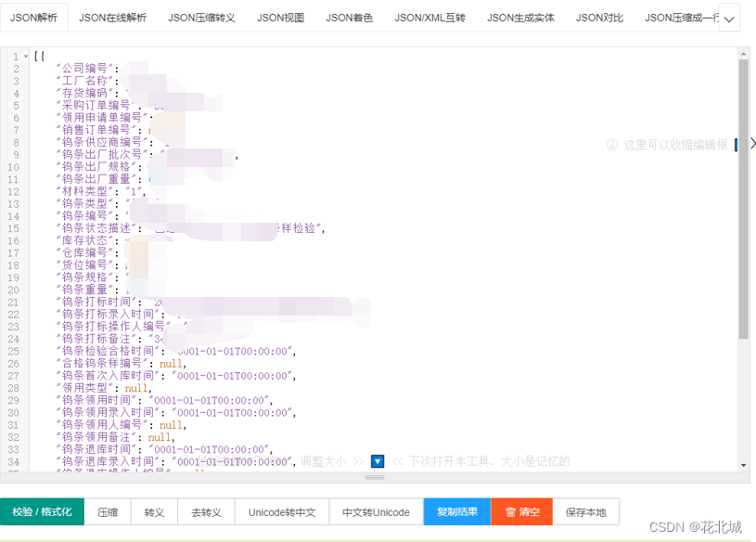Open the JSON着色 tab
The width and height of the screenshot is (756, 542).
[x=351, y=17]
